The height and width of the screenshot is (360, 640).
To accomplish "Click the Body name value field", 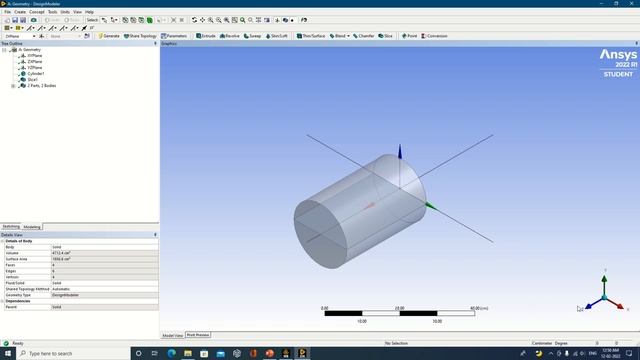I will 104,247.
